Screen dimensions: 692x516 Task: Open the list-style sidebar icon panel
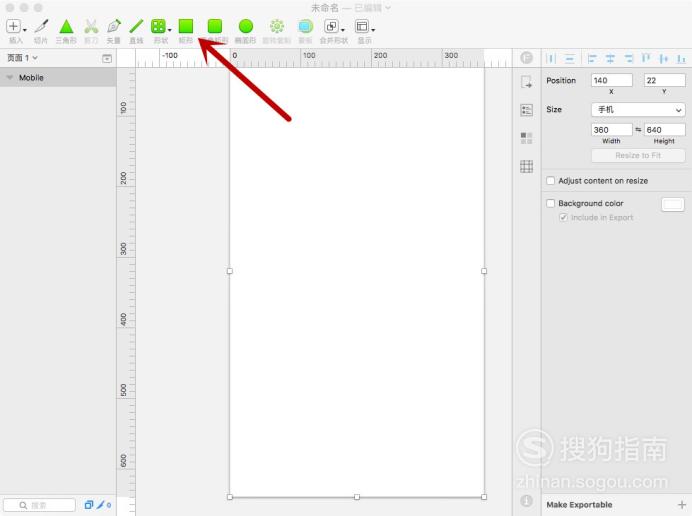[526, 110]
